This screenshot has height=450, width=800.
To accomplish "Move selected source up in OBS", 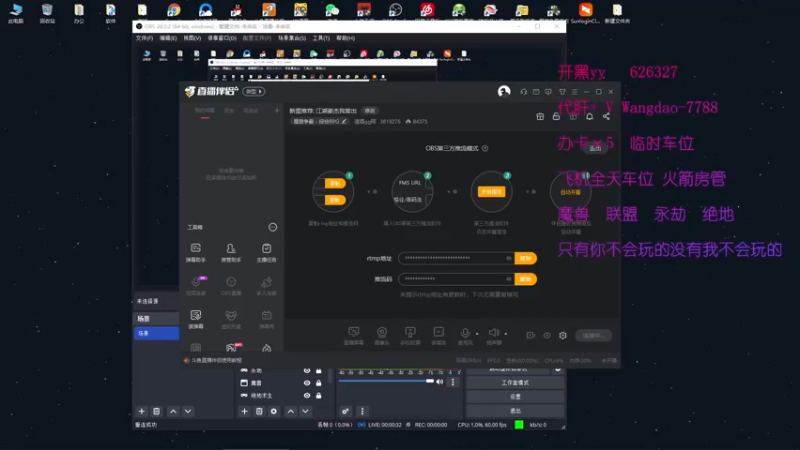I will tap(290, 411).
